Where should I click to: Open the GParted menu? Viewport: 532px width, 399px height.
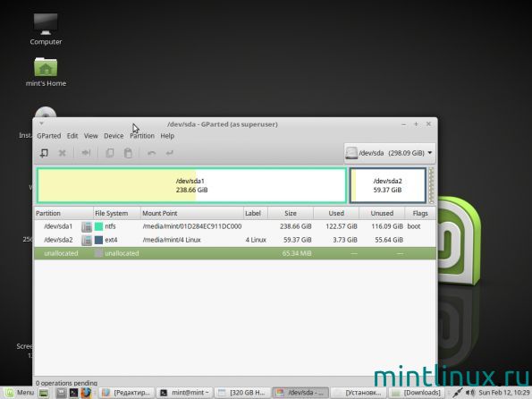[x=49, y=136]
